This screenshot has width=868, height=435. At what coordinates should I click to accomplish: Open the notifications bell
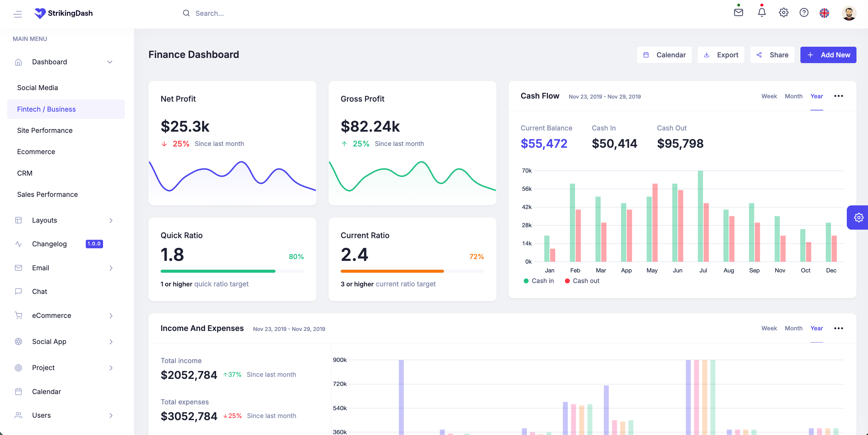tap(762, 12)
